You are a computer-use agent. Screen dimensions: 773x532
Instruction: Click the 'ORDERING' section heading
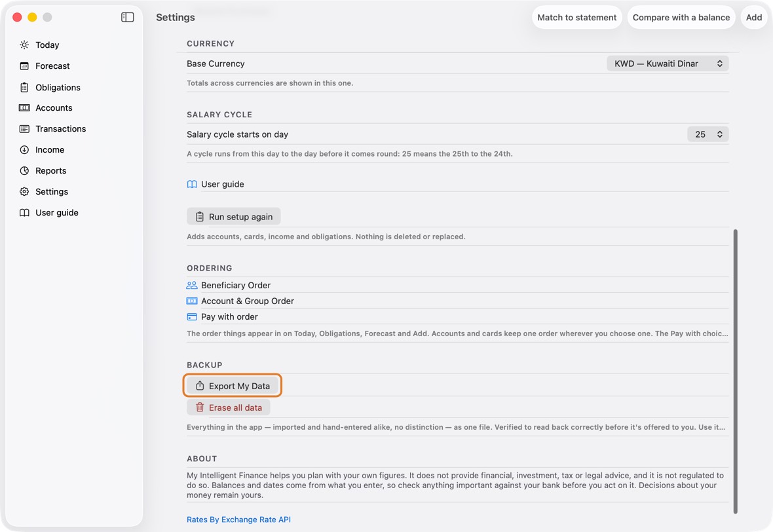[x=210, y=268]
